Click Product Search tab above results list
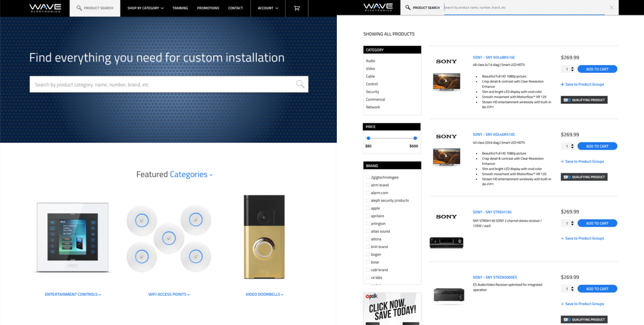The image size is (644, 325). tap(422, 8)
